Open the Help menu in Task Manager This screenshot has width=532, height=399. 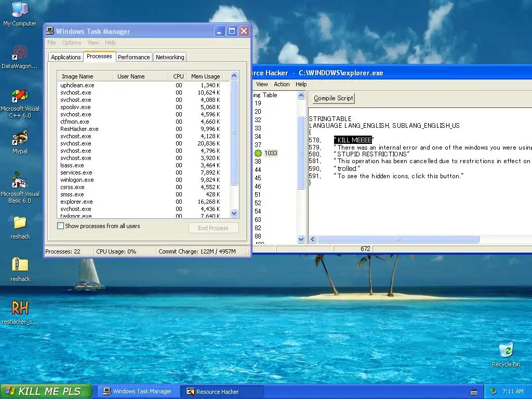coord(110,43)
